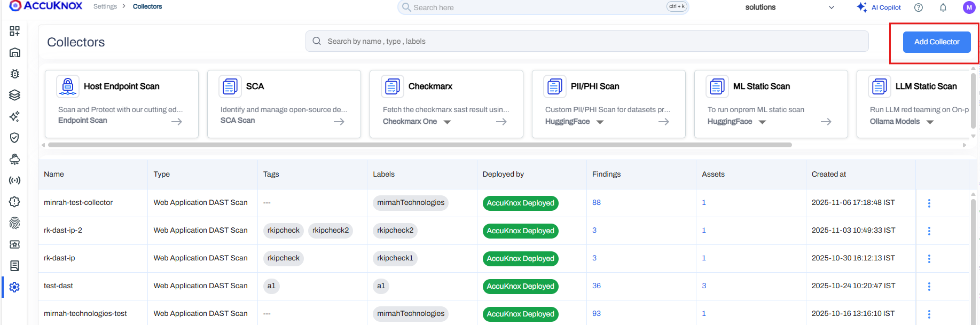Open the notifications bell icon
980x325 pixels.
pos(943,7)
